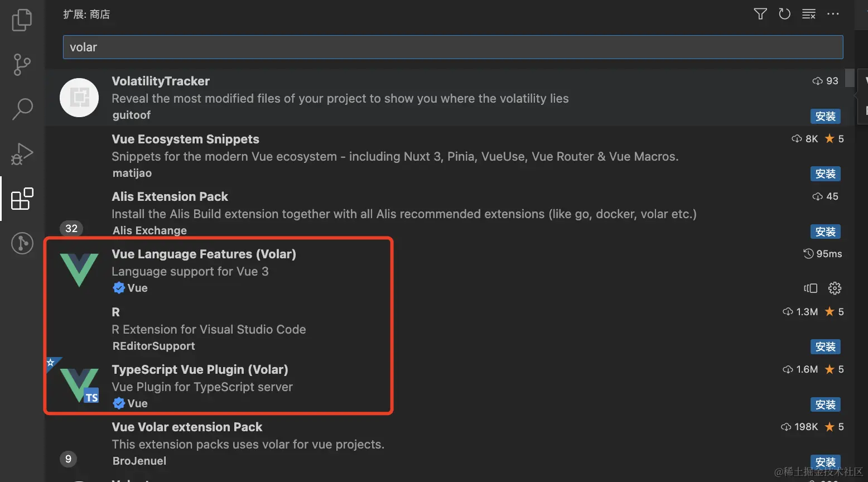Open the Source Control view
Screen dimensions: 868x482
[x=22, y=65]
